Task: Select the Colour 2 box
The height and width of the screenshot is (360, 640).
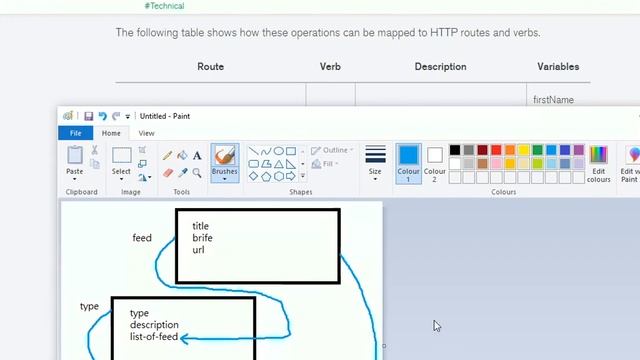Action: pos(435,165)
